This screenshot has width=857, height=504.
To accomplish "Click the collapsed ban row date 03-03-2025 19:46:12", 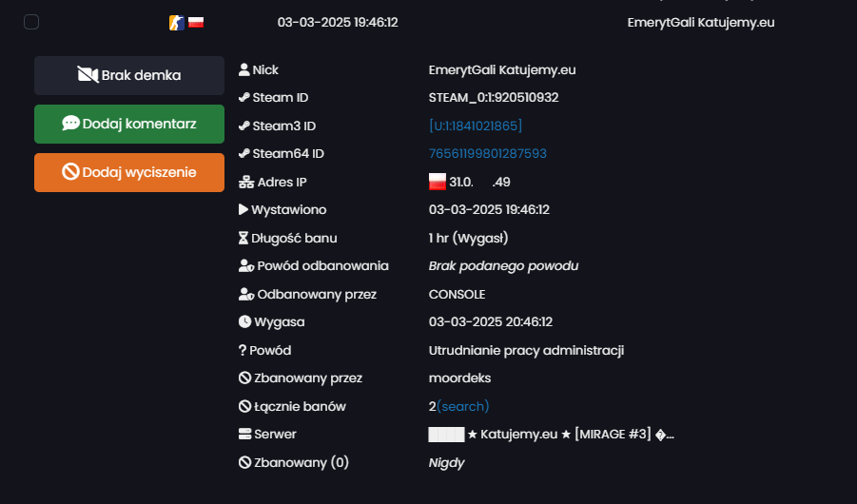I will coord(338,23).
